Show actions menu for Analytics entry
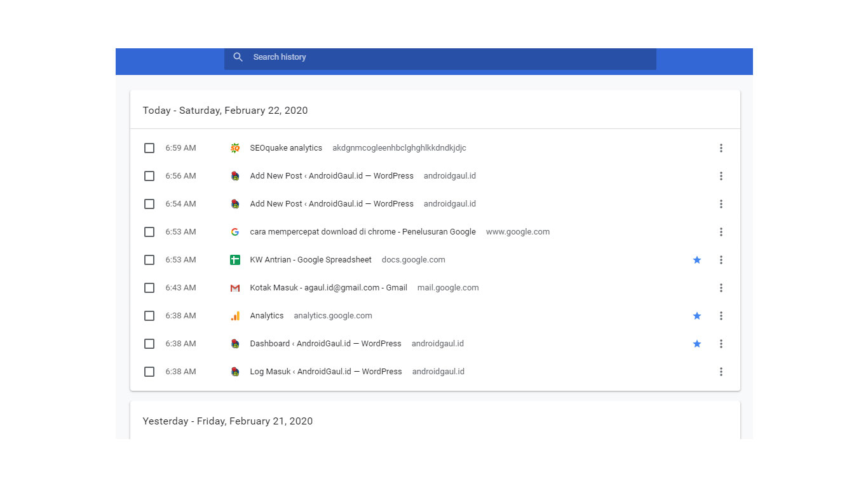Screen dimensions: 868x488 [721, 316]
